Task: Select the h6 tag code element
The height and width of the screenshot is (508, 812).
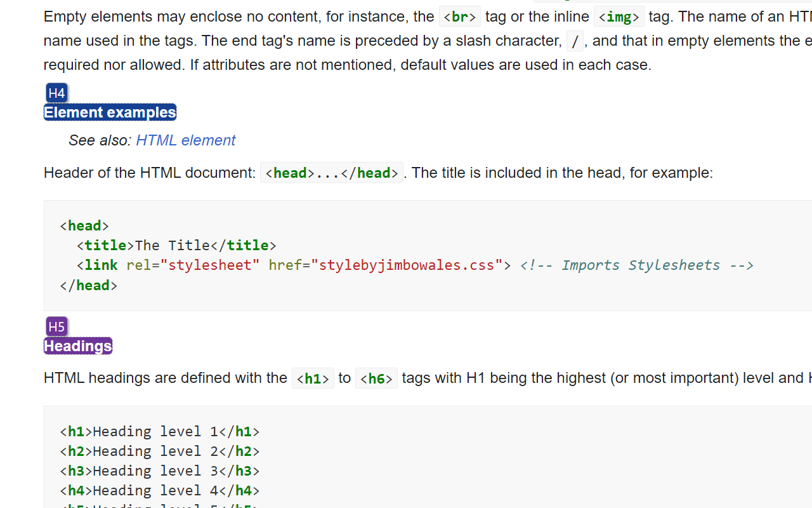Action: pos(376,378)
